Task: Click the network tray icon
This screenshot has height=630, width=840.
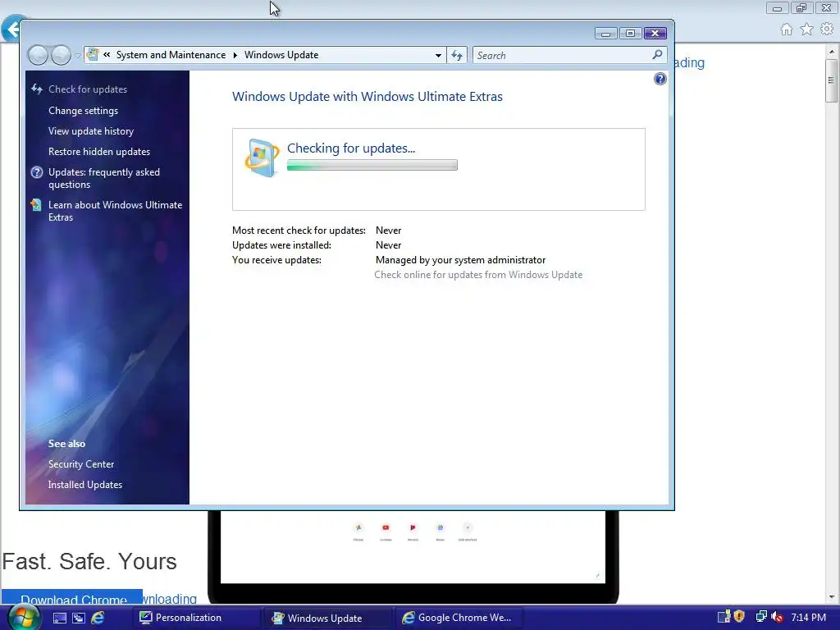Action: [761, 617]
